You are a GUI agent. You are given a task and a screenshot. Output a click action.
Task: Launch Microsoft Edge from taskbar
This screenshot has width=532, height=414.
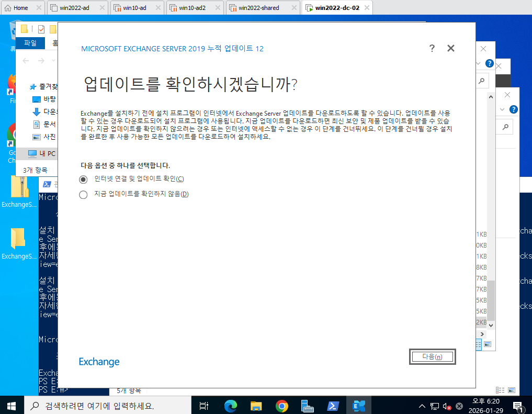pos(231,406)
